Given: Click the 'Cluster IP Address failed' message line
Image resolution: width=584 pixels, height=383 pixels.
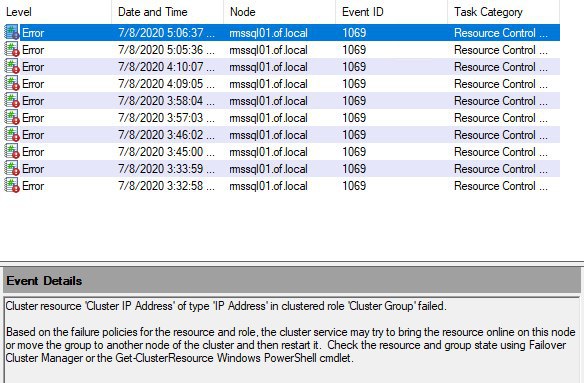Looking at the screenshot, I should point(226,306).
